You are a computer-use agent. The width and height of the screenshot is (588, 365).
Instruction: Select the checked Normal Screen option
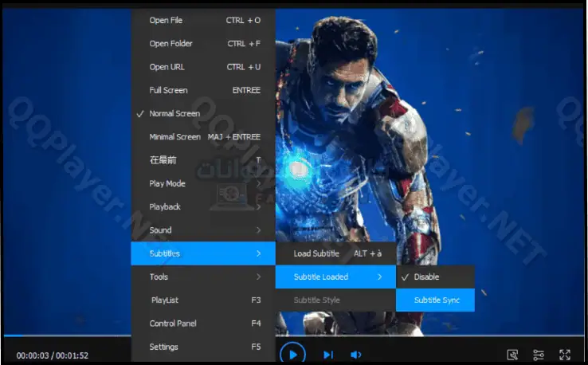point(174,114)
